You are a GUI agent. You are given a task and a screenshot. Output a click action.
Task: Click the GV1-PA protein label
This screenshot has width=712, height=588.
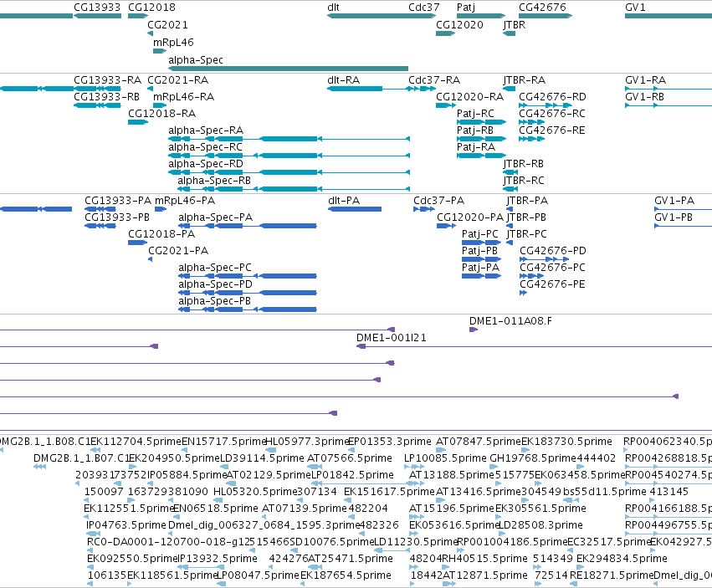point(674,201)
